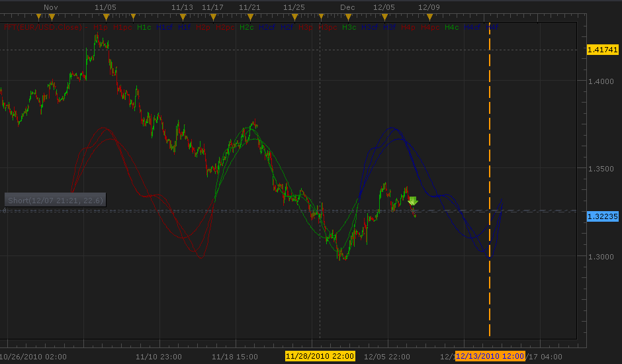Click the green H3c legend label

(349, 27)
